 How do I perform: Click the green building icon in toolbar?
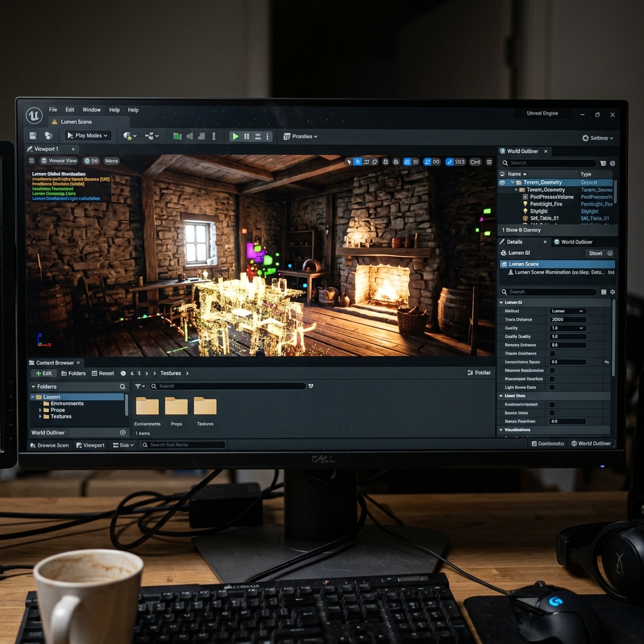tap(177, 136)
